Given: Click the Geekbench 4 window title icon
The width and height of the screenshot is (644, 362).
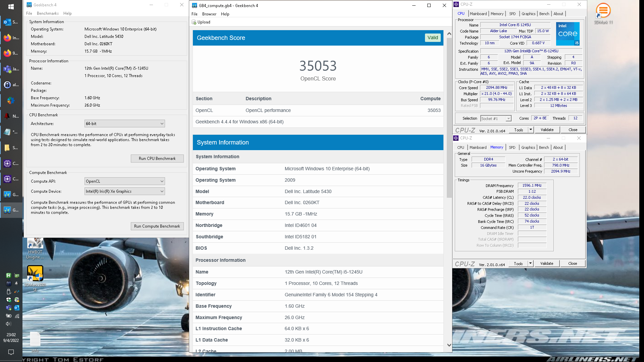Looking at the screenshot, I should point(29,5).
